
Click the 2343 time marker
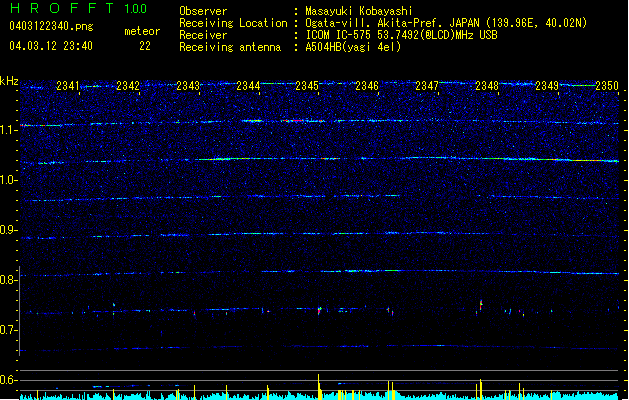tap(188, 86)
